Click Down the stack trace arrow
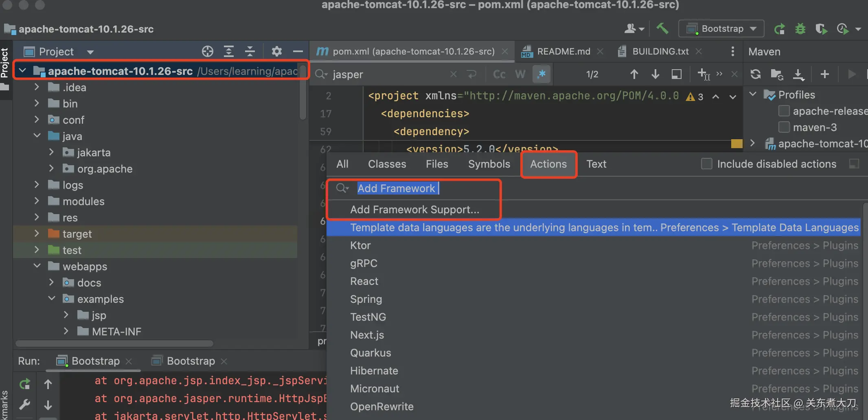The height and width of the screenshot is (420, 868). pos(48,405)
